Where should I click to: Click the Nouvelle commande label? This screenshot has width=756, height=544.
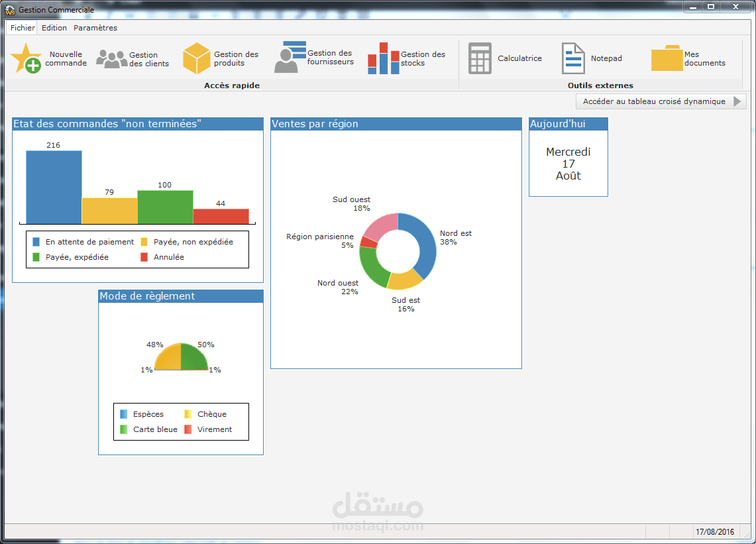click(x=66, y=59)
